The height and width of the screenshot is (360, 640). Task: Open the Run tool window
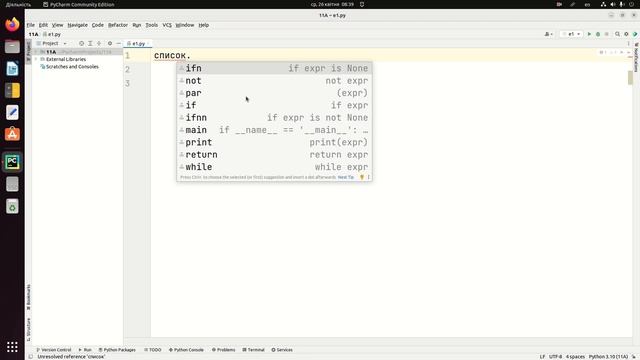85,350
